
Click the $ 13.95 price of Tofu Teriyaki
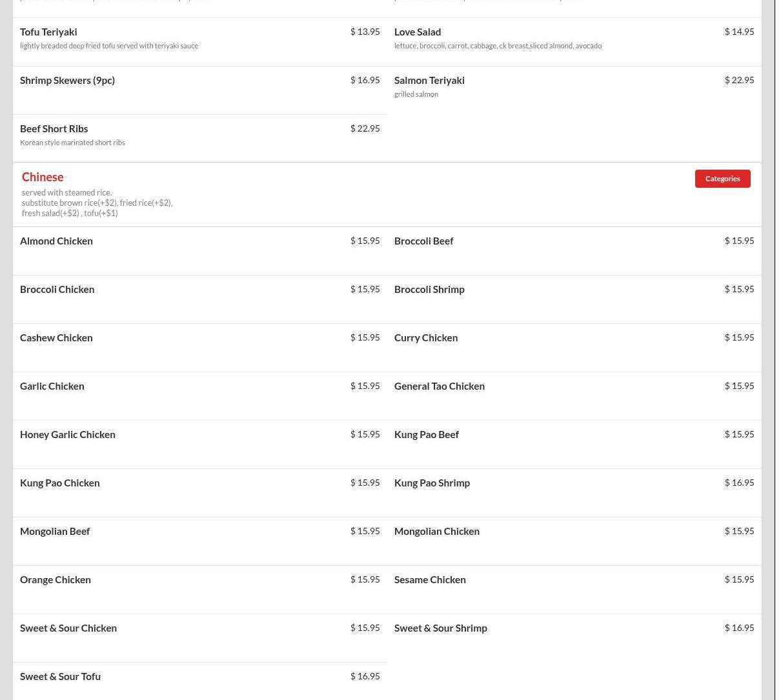(365, 32)
